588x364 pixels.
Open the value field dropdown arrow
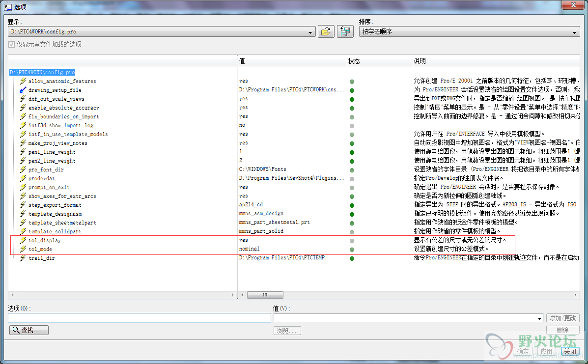pos(540,318)
